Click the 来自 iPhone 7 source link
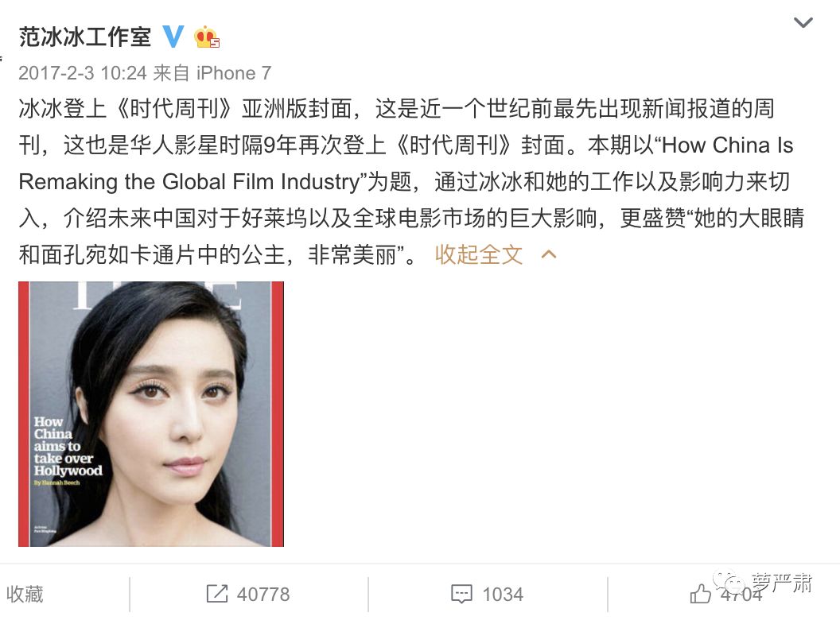Image resolution: width=840 pixels, height=620 pixels. click(x=212, y=73)
